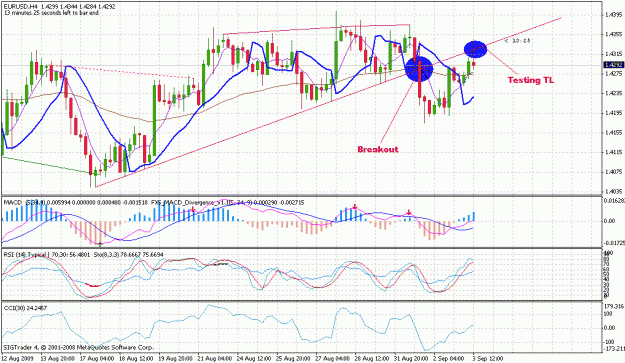The width and height of the screenshot is (625, 363).
Task: Click the 179.316 value on the CCI scale
Action: [x=614, y=306]
